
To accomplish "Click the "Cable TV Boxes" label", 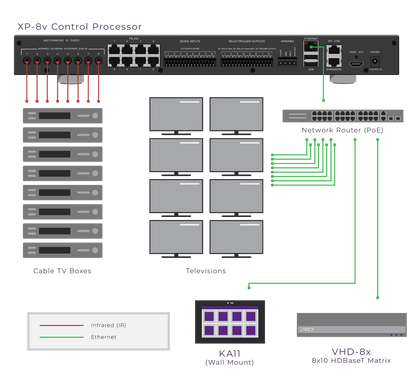I will click(62, 271).
